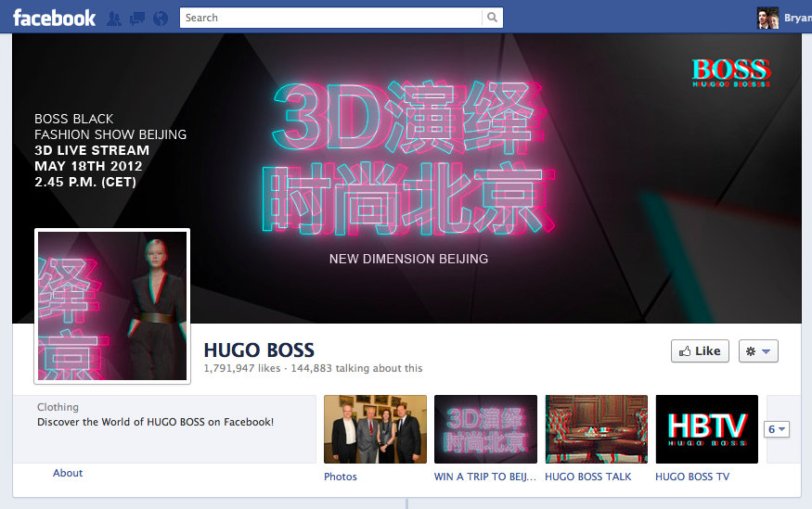Open the HUGO BOSS profile picture
The height and width of the screenshot is (509, 812).
tap(112, 306)
